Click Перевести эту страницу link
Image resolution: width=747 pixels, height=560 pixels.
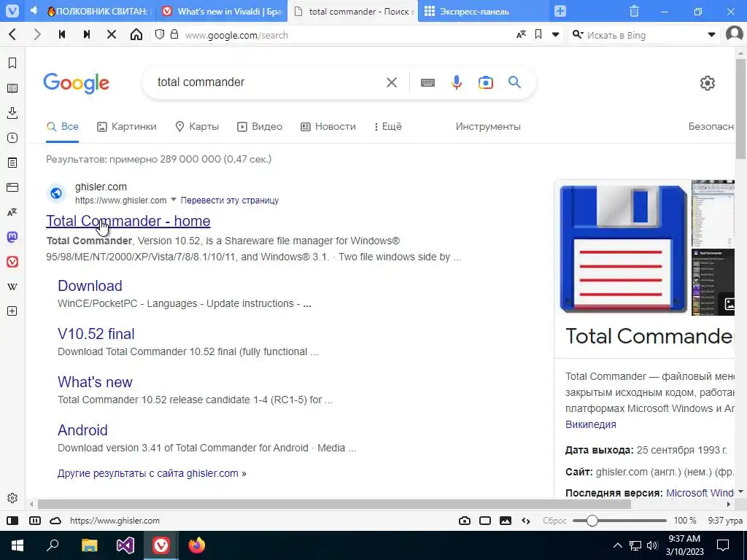click(x=230, y=200)
